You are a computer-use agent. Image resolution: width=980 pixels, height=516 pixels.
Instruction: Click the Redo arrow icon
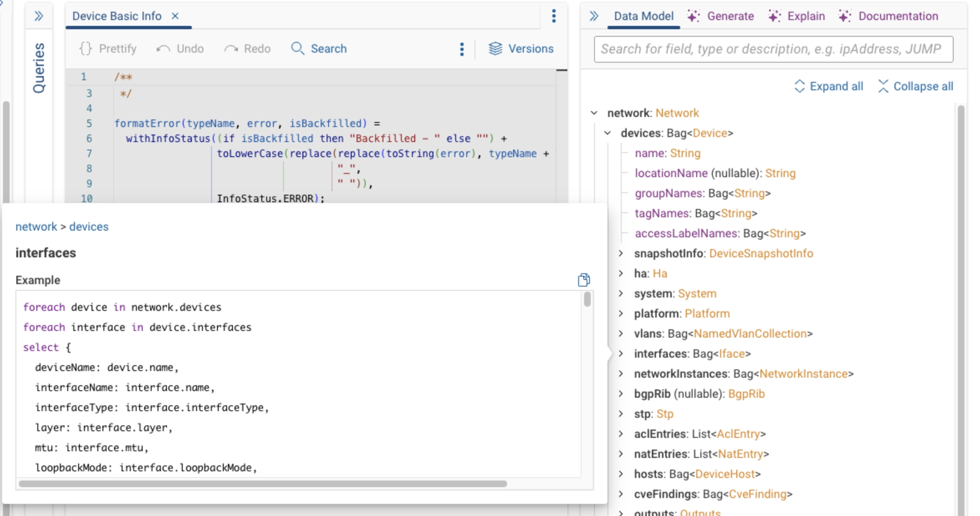(231, 49)
